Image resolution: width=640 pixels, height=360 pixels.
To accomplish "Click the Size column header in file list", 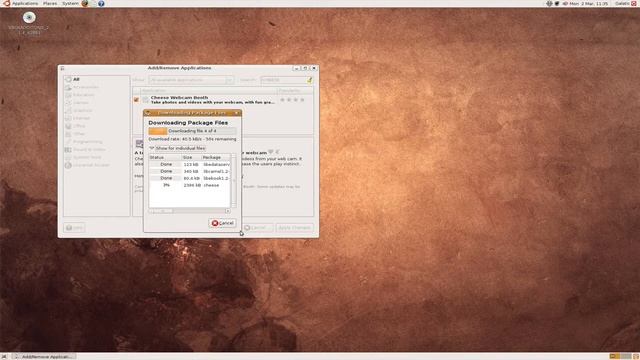I will pyautogui.click(x=191, y=157).
